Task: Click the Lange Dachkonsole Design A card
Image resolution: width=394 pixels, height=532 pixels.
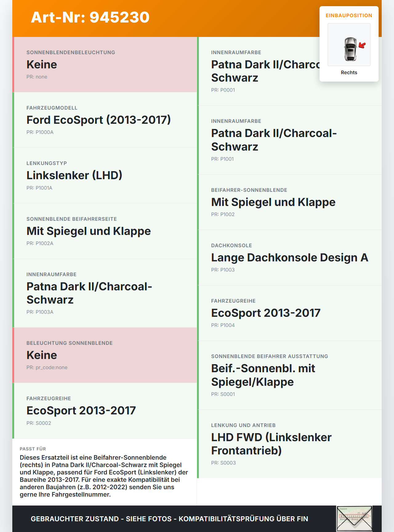Action: point(289,258)
